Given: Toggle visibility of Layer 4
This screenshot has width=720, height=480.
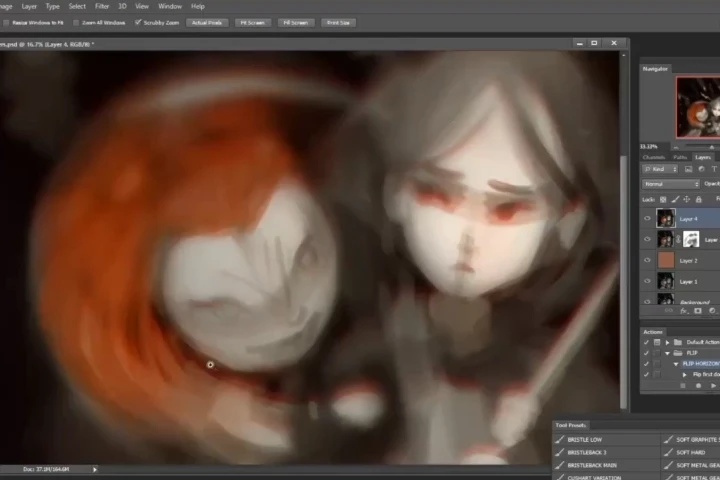Looking at the screenshot, I should (647, 219).
